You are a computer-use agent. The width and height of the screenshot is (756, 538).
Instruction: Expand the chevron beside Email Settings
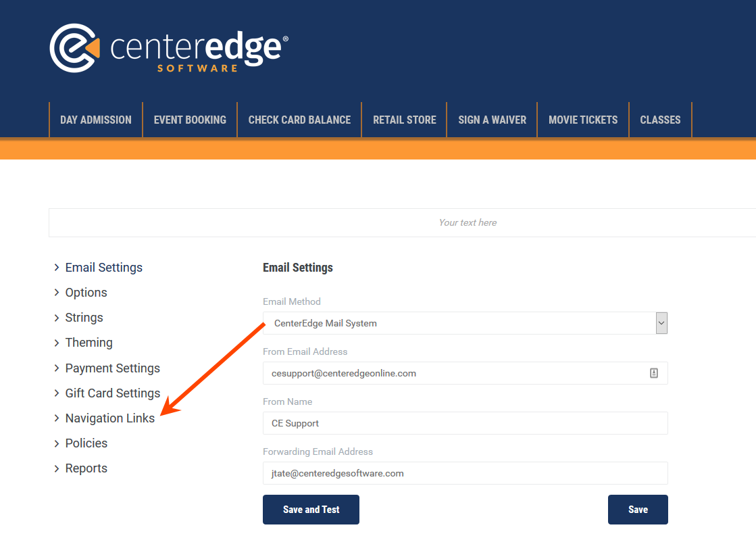pyautogui.click(x=56, y=268)
